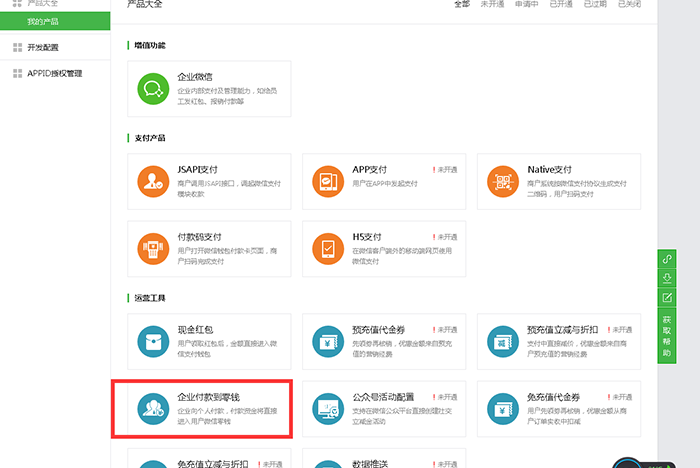The image size is (700, 468).
Task: Open the H5支付 product title
Action: 367,237
